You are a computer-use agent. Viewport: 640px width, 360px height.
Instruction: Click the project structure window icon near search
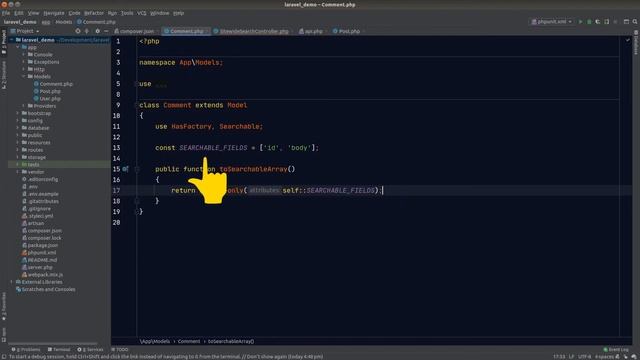[626, 22]
